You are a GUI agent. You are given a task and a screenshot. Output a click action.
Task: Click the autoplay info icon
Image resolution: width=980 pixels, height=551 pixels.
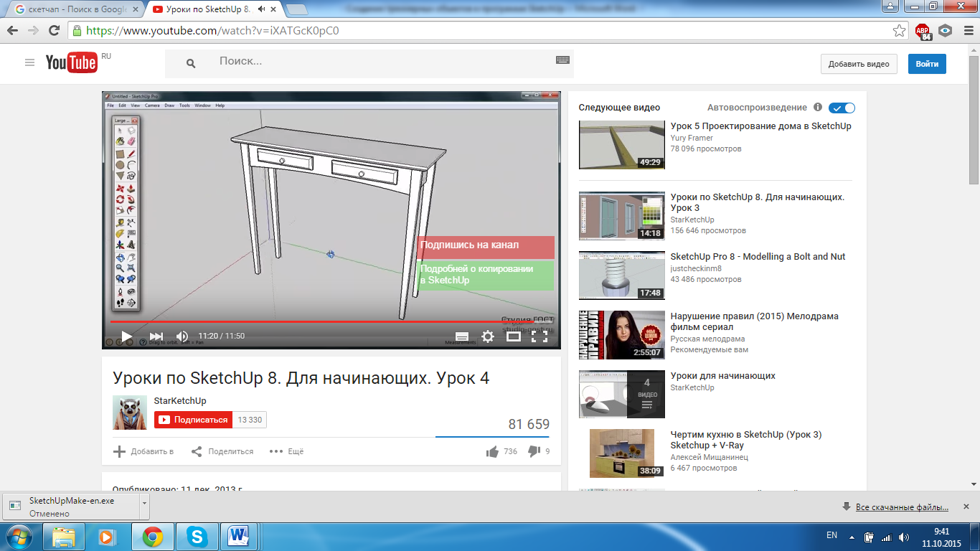tap(818, 107)
